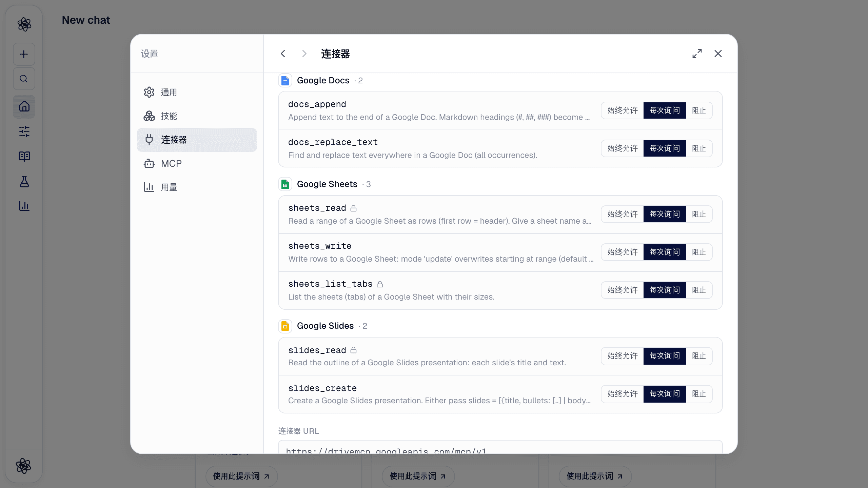Open 通用 general settings tab

point(197,93)
